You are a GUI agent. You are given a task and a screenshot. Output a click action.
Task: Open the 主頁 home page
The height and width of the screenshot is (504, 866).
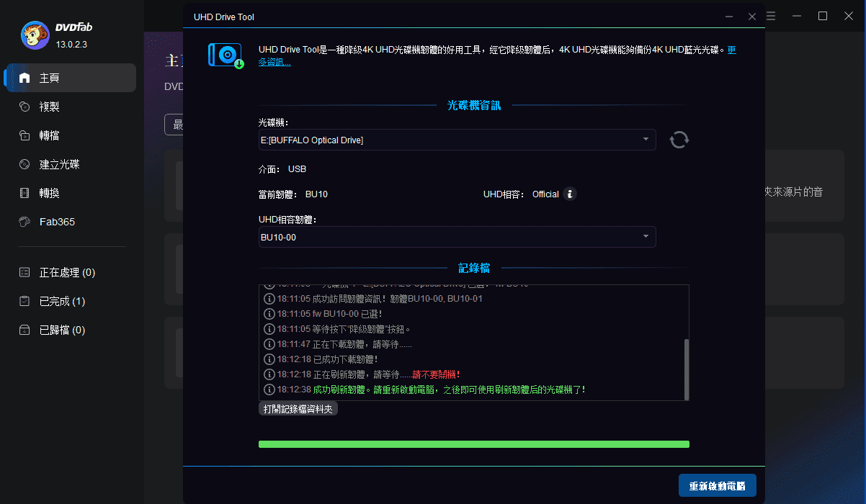click(70, 78)
